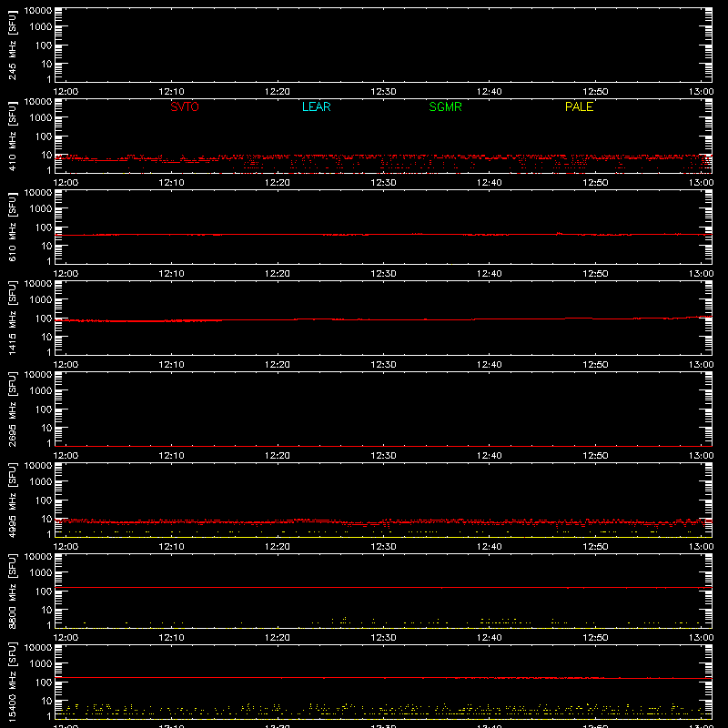Click the 100 tick label on 1415 MHz panel
Image resolution: width=728 pixels, height=728 pixels.
pos(43,318)
